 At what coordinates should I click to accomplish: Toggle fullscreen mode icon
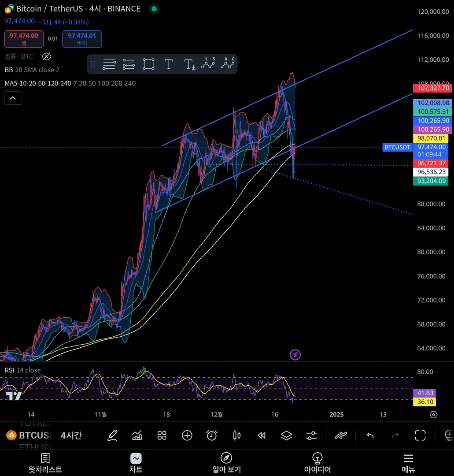[x=420, y=435]
